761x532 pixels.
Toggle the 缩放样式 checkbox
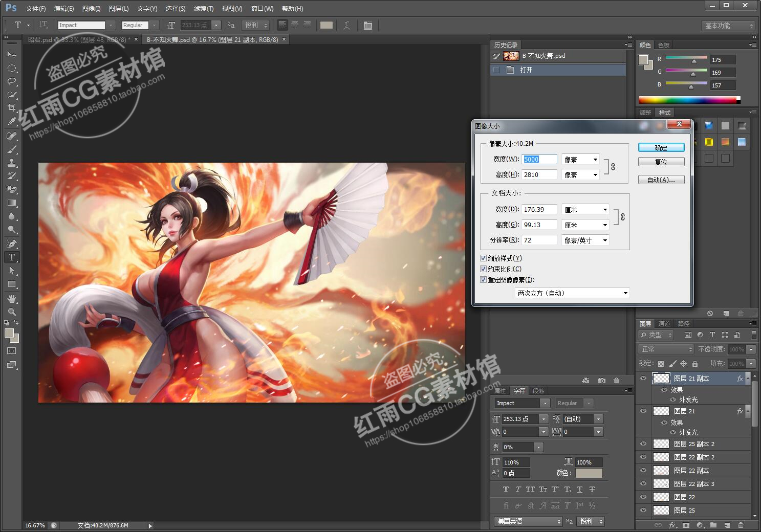coord(483,258)
